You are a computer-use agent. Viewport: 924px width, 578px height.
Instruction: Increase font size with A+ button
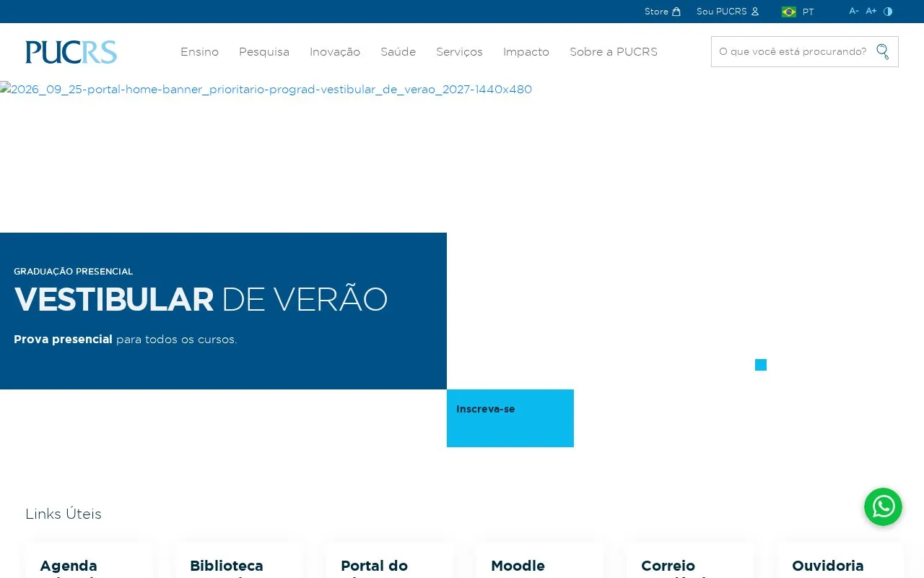point(871,11)
